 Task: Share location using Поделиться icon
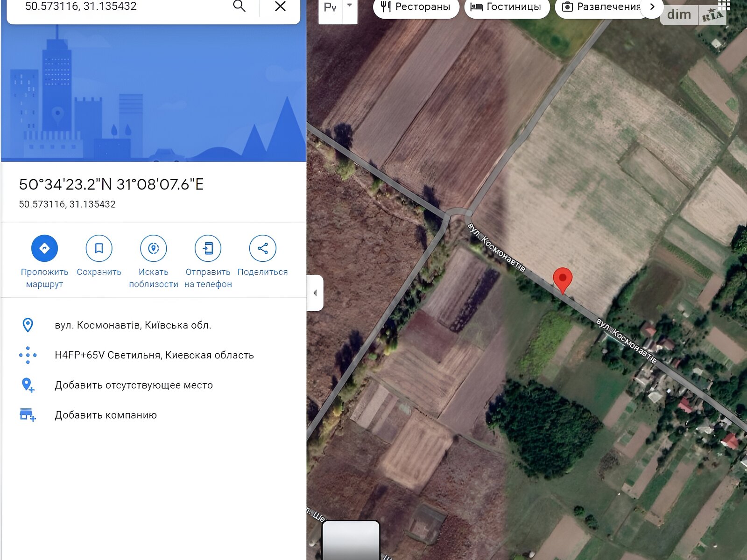point(262,248)
